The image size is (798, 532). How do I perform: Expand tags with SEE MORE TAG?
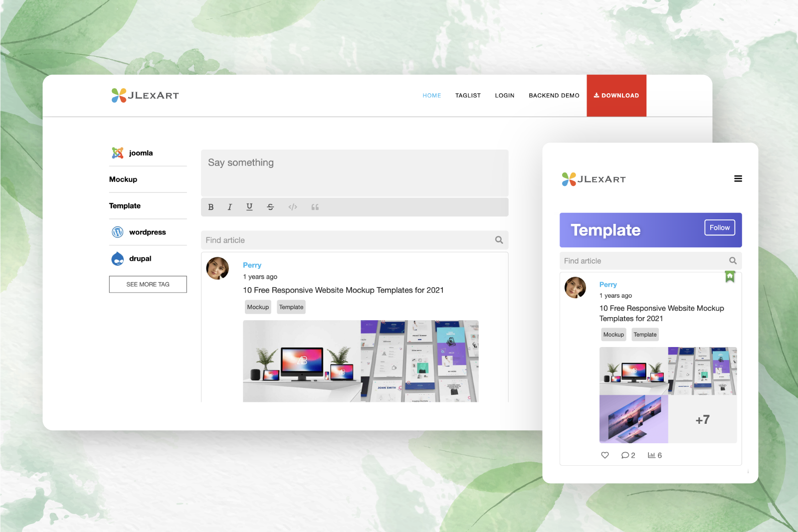(x=148, y=284)
